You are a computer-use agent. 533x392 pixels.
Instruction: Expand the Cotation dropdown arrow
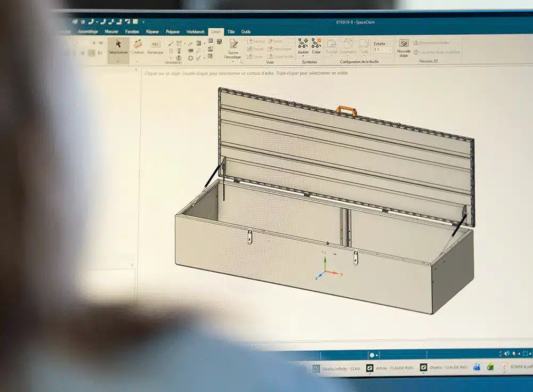138,61
